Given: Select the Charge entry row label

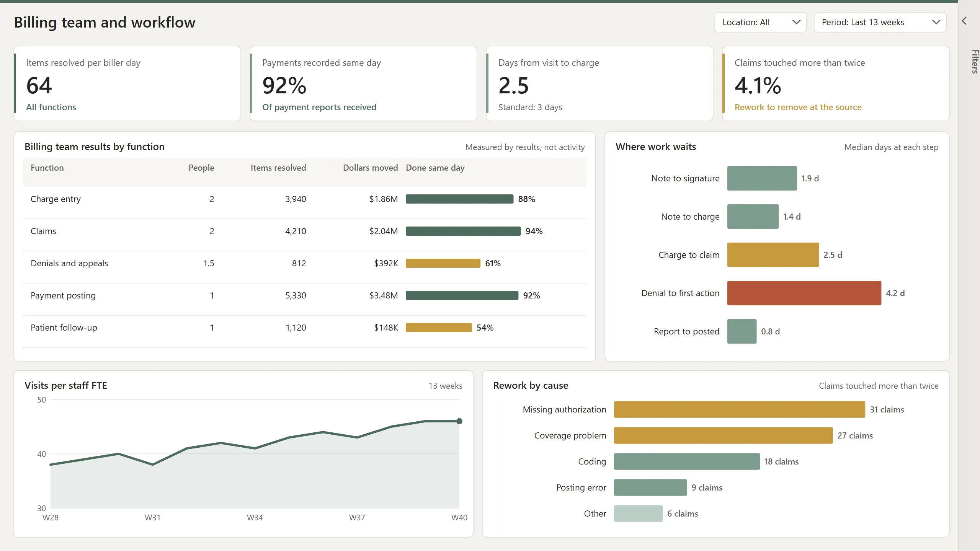Looking at the screenshot, I should (56, 199).
